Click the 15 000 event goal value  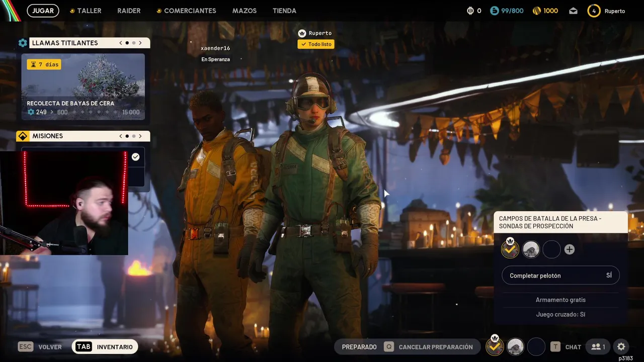(x=131, y=112)
